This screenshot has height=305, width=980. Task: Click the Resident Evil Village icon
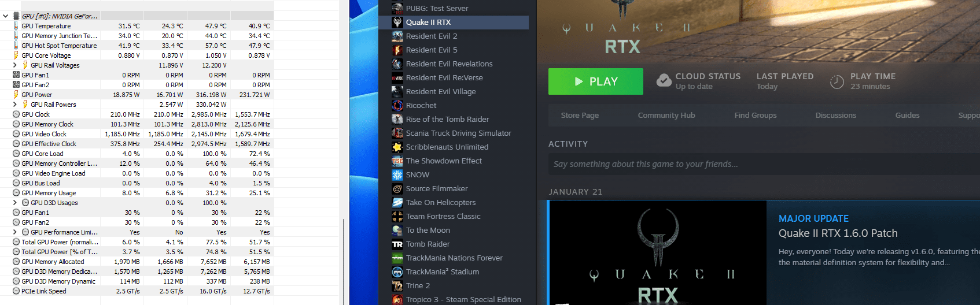click(x=397, y=91)
